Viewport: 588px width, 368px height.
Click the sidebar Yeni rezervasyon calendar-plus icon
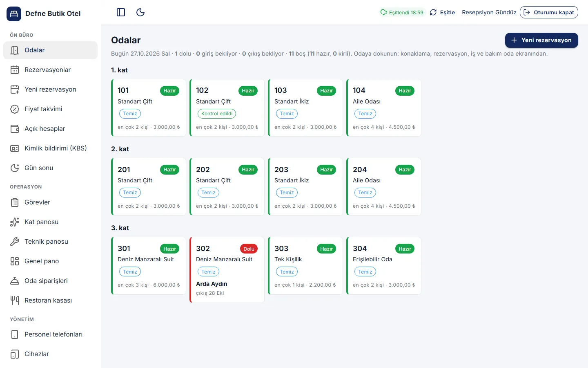[x=15, y=90]
